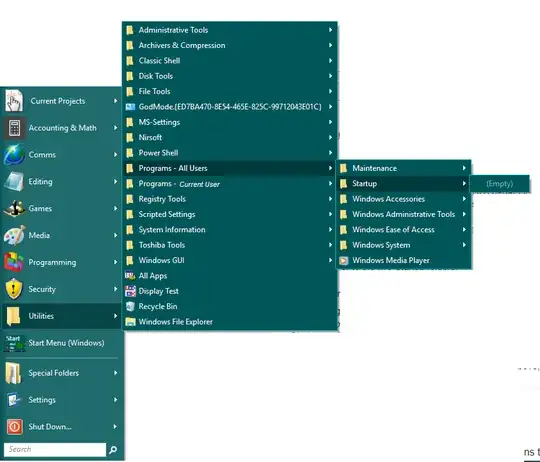Screen dimensions: 540x462
Task: Expand the Current Projects submenu arrow
Action: 115,101
